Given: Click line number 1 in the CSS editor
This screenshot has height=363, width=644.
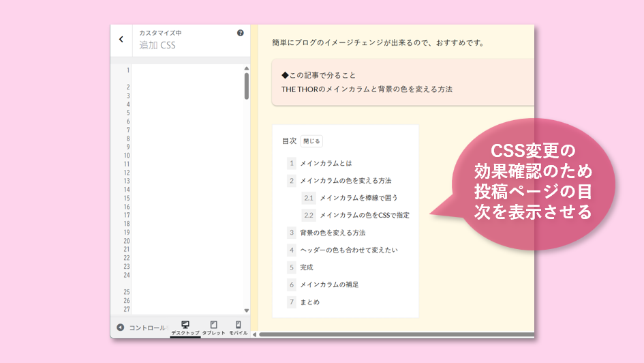Looking at the screenshot, I should click(128, 70).
